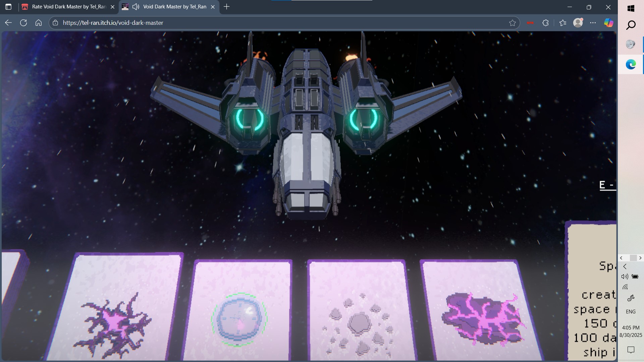This screenshot has height=362, width=644.
Task: Refresh the Void Dark Master page
Action: [x=23, y=23]
